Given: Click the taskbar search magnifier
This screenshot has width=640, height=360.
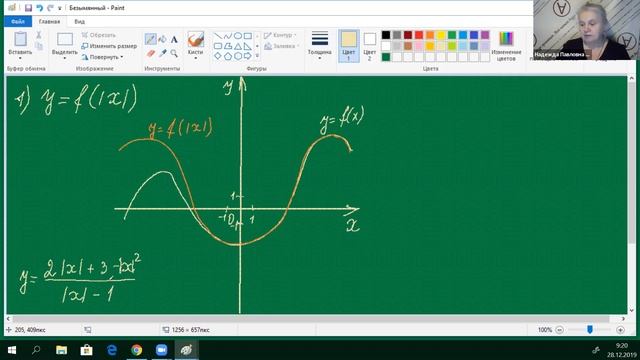Looking at the screenshot, I should [x=36, y=350].
